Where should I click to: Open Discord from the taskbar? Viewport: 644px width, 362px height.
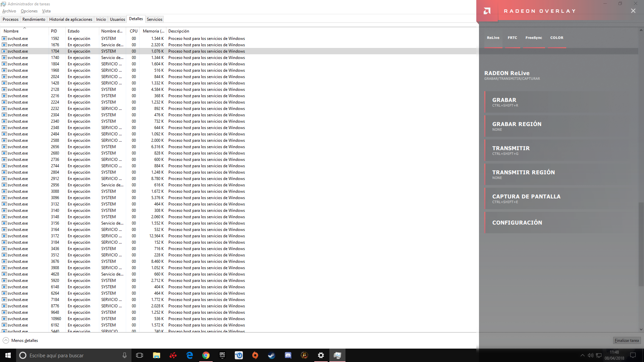coord(288,355)
